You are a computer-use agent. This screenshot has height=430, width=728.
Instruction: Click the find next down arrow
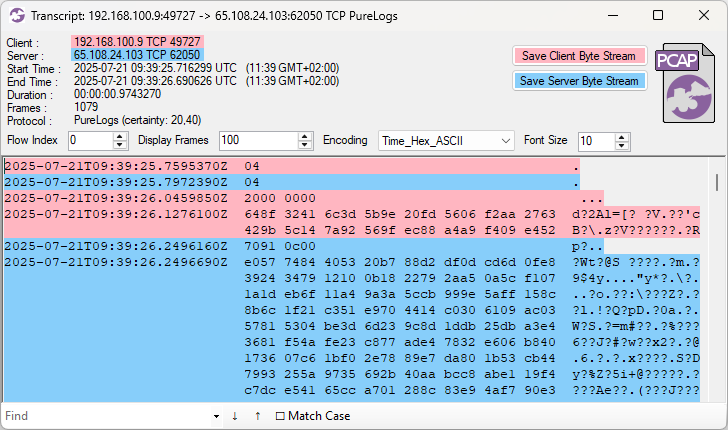[235, 416]
